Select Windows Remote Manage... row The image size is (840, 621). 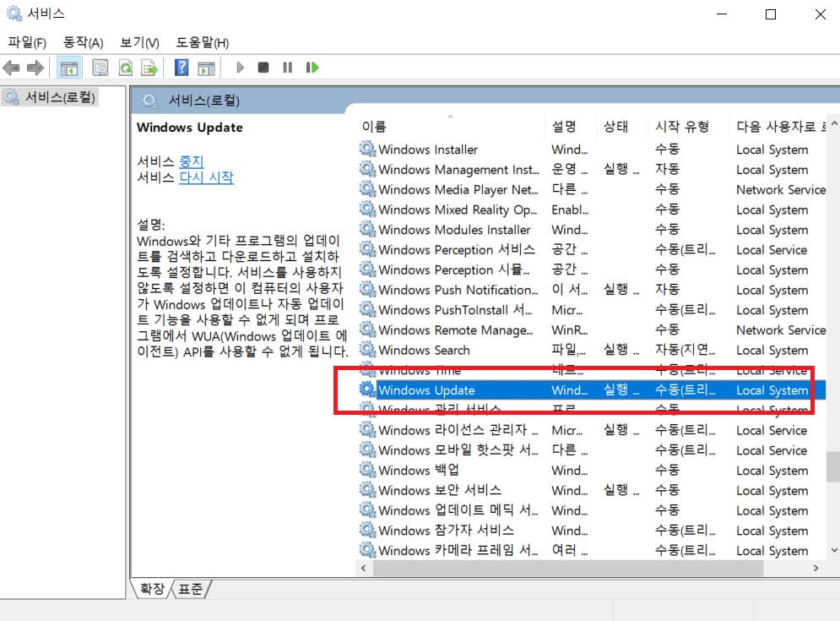(592, 330)
